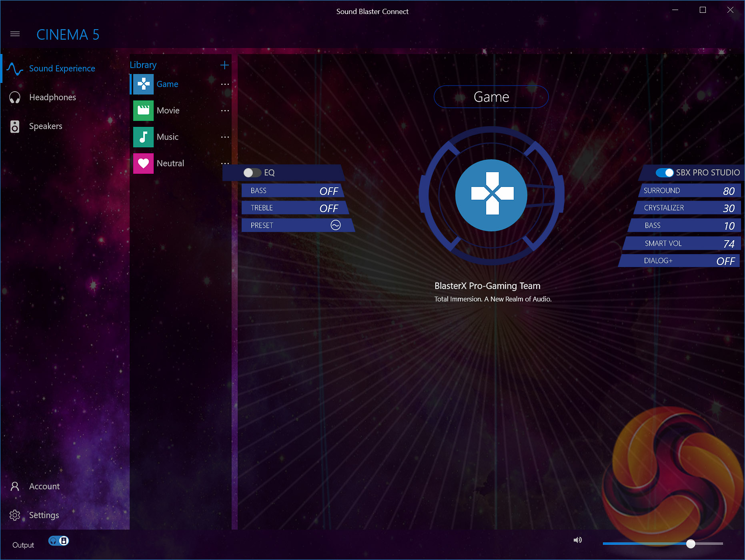Click the Music profile note icon

(143, 137)
